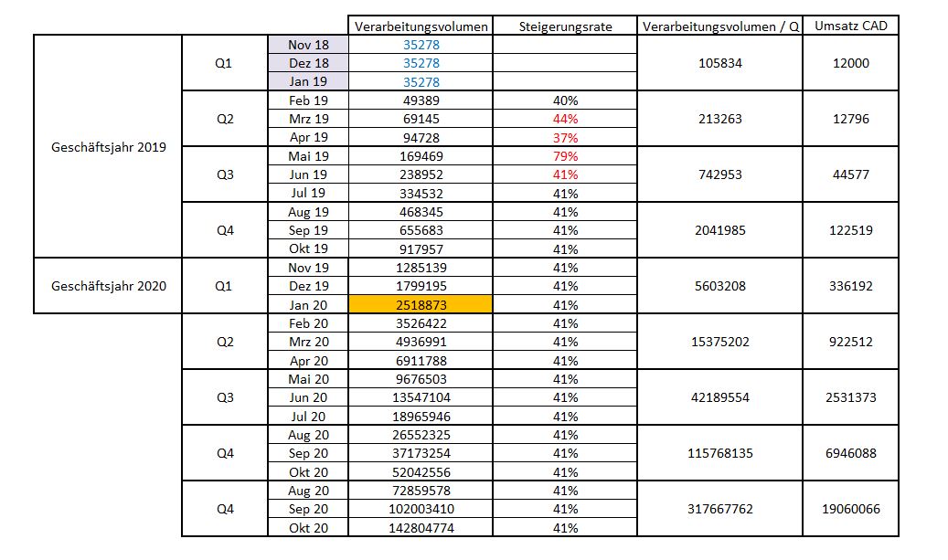Select the quarterly volume 317667762
Viewport: 948px width, 560px height.
point(720,509)
